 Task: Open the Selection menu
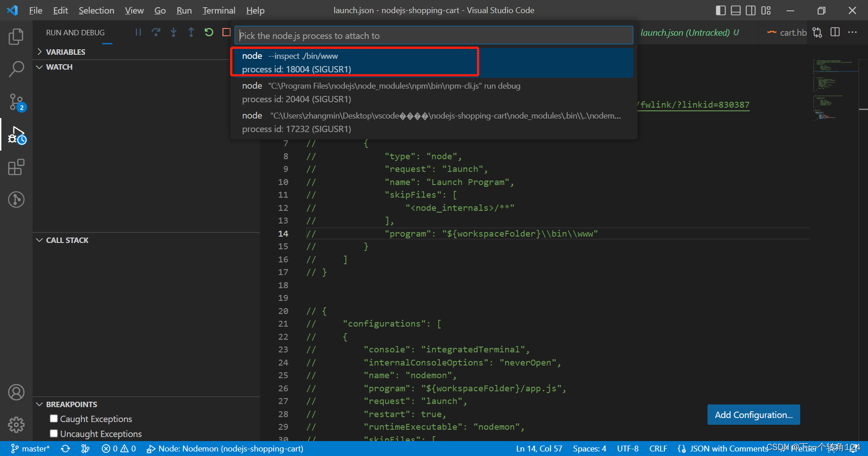(x=96, y=10)
